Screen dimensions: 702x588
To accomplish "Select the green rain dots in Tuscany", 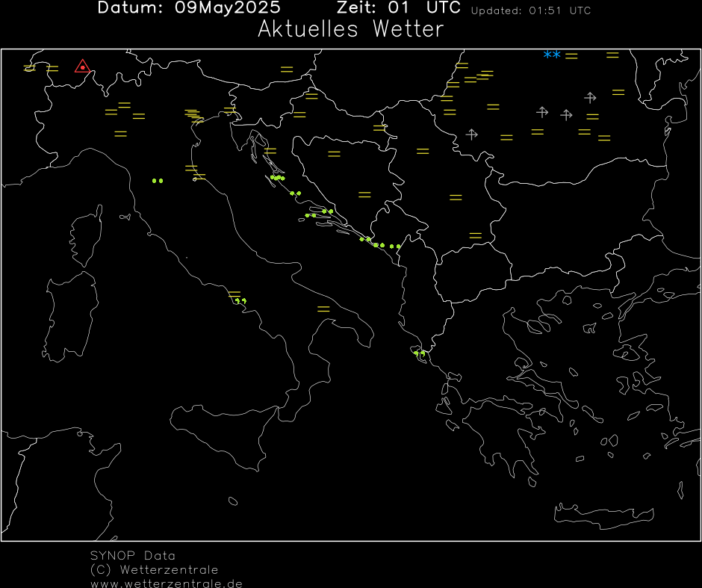I will 158,181.
